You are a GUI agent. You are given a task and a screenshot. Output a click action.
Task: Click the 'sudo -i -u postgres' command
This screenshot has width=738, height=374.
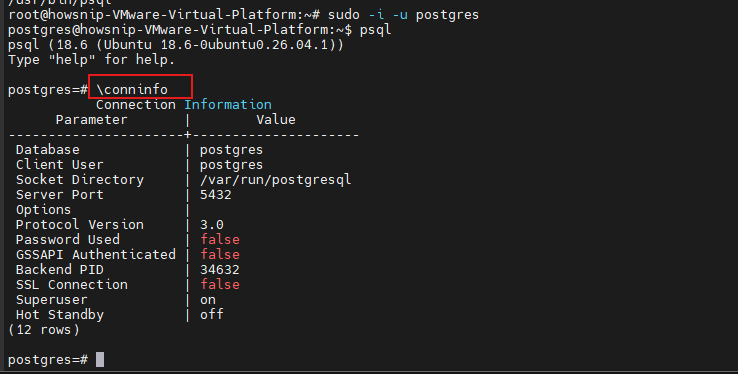[403, 15]
